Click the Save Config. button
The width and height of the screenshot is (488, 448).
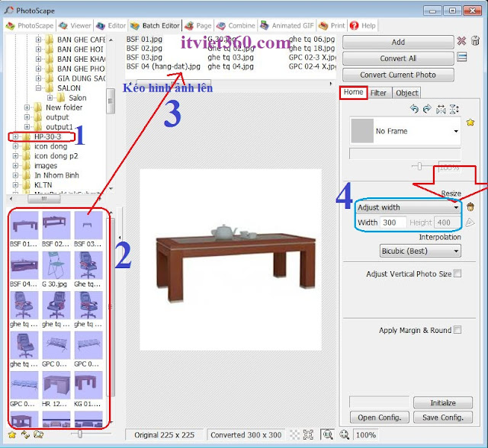pos(443,418)
